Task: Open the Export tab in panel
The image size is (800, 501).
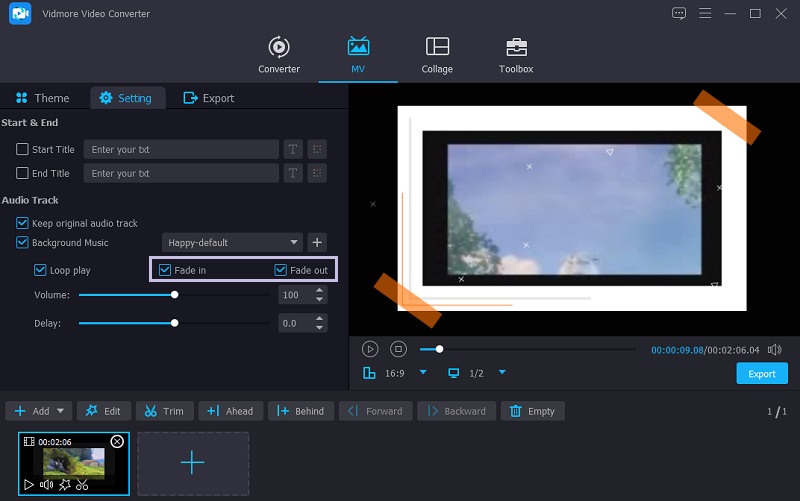Action: point(208,98)
